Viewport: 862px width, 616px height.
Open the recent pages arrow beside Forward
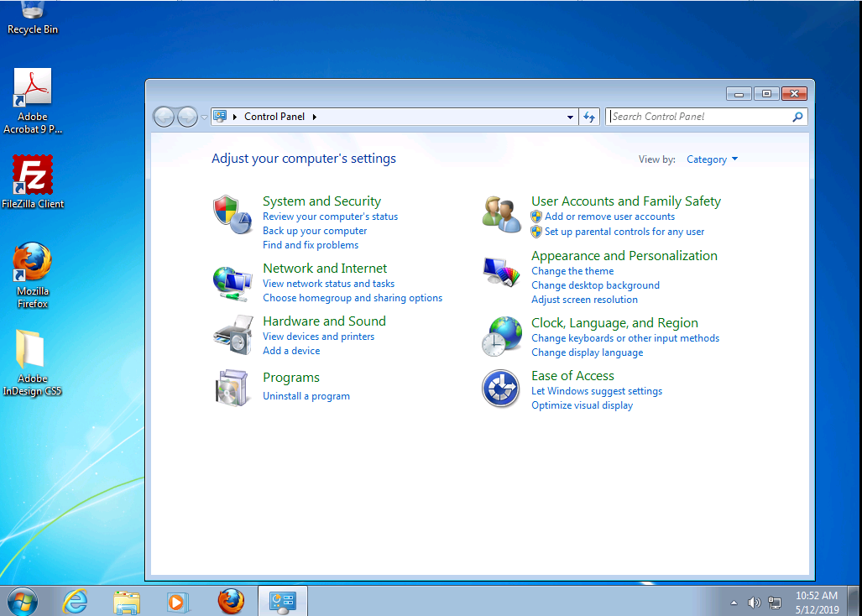[x=205, y=117]
